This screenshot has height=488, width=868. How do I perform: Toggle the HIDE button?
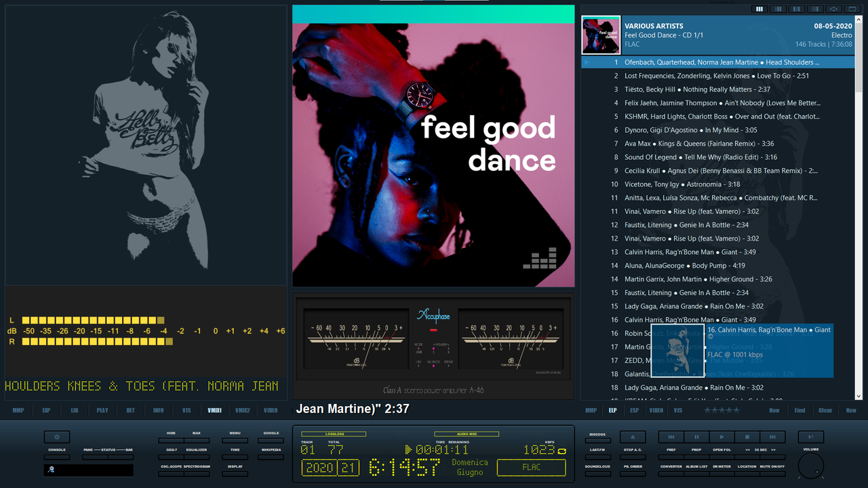pyautogui.click(x=171, y=441)
